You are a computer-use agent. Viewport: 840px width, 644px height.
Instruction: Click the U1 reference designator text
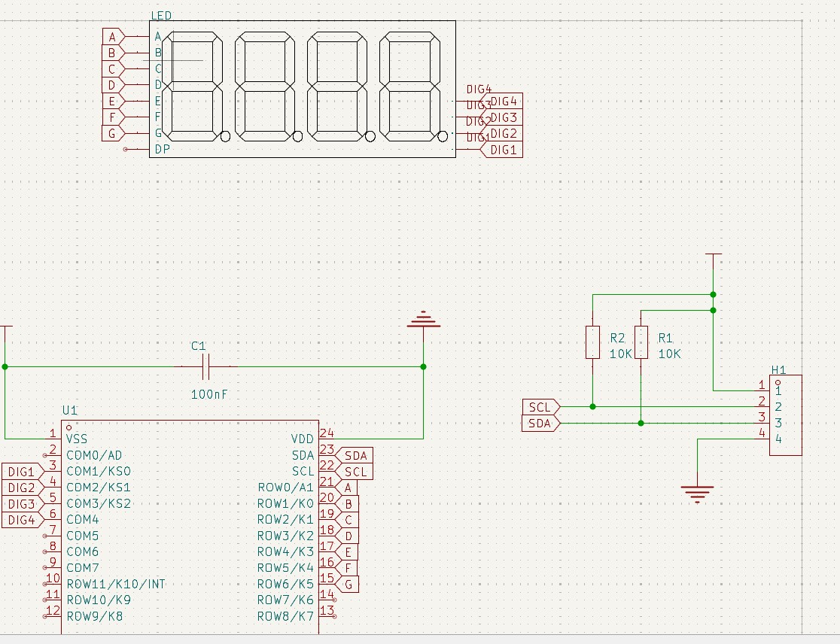coord(69,410)
